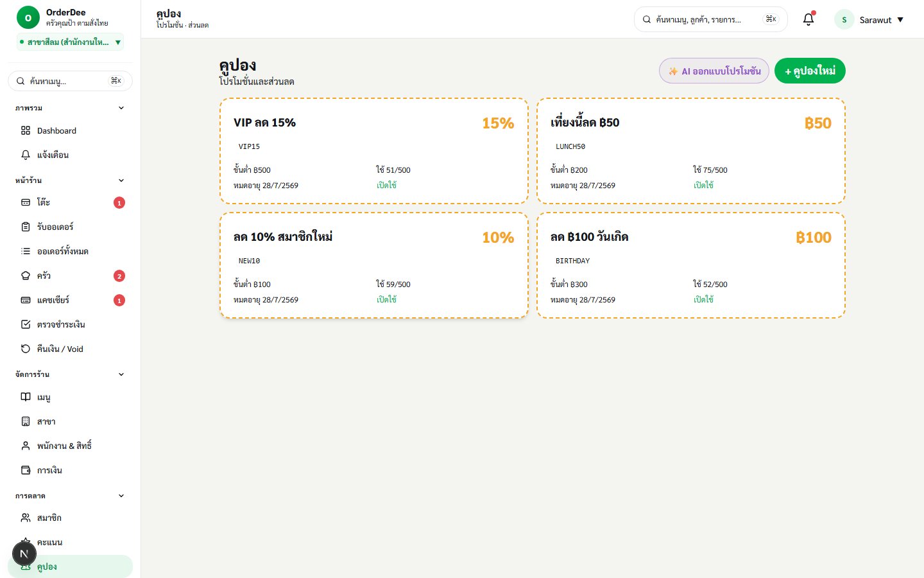Open Dashboard from the sidebar

[x=70, y=130]
